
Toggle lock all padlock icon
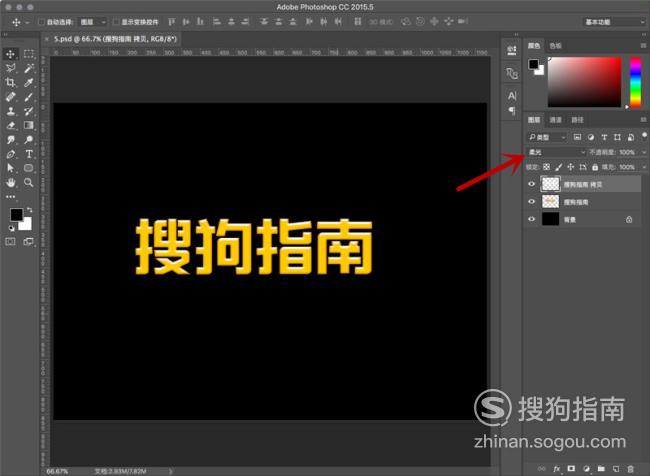(595, 167)
